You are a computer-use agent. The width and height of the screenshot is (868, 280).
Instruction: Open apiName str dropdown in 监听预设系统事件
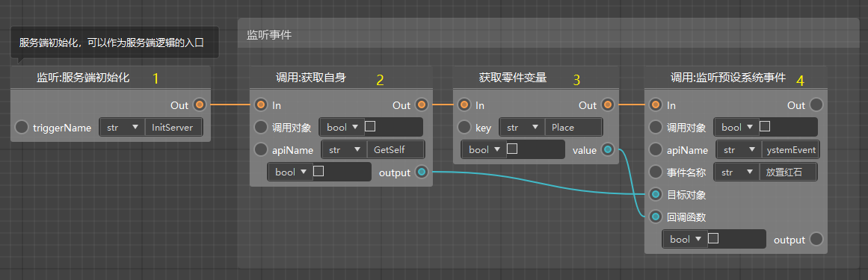[739, 149]
